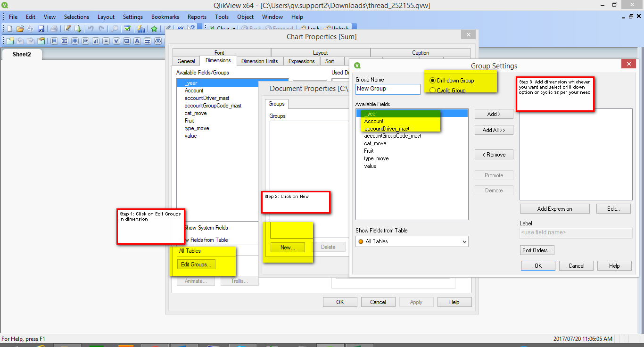Image resolution: width=644 pixels, height=347 pixels.
Task: Click the Add > button in Group Settings
Action: pos(494,114)
